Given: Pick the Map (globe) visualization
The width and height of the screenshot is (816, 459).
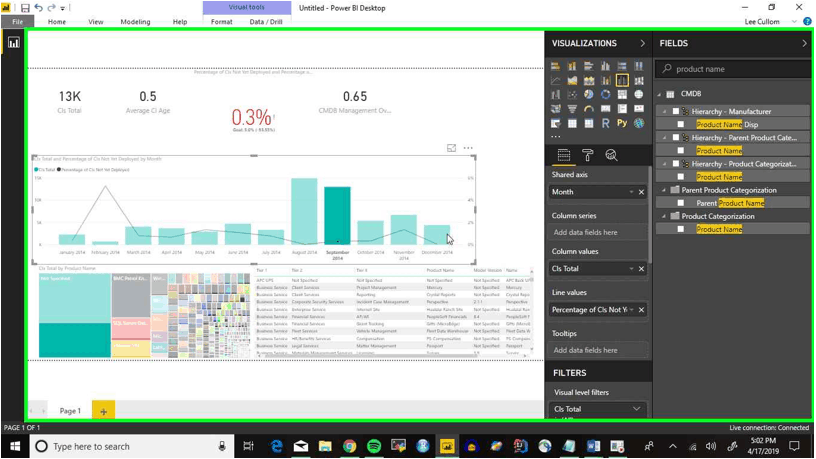Looking at the screenshot, I should (639, 95).
